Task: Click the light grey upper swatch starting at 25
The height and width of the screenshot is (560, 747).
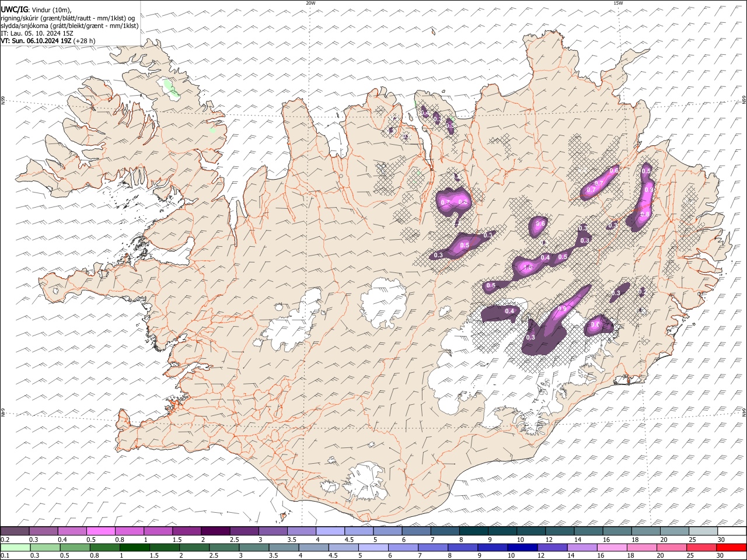Action: (x=702, y=531)
